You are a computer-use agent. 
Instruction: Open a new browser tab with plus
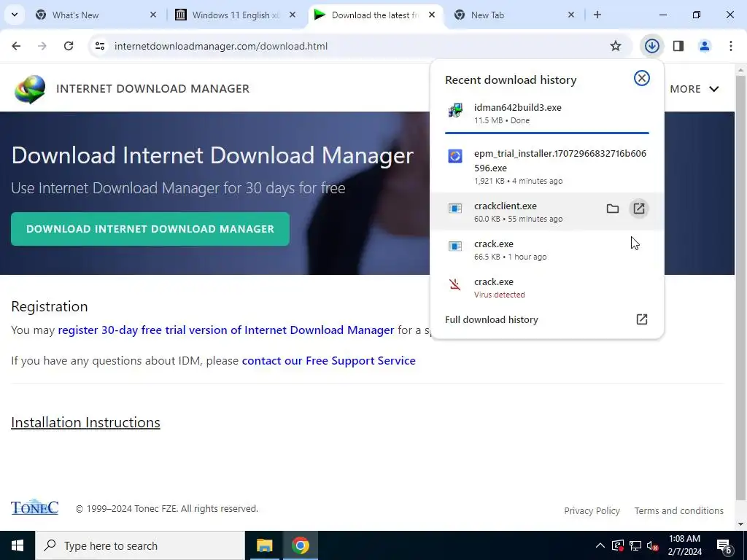coord(597,15)
